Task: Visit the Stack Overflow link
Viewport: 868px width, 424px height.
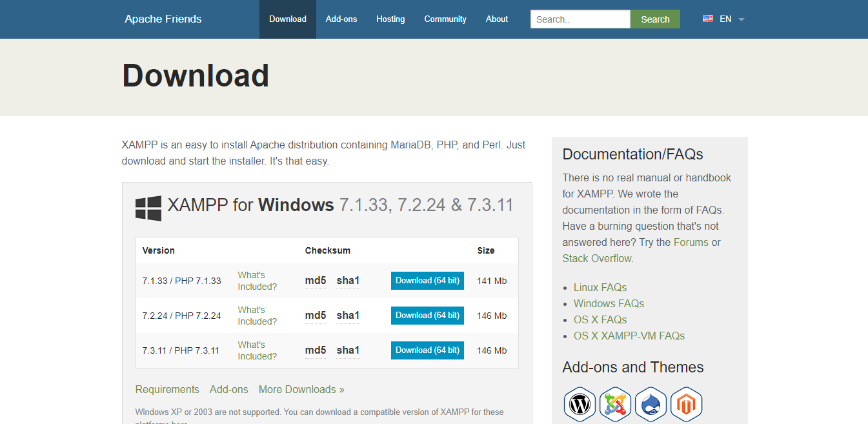Action: pyautogui.click(x=597, y=258)
